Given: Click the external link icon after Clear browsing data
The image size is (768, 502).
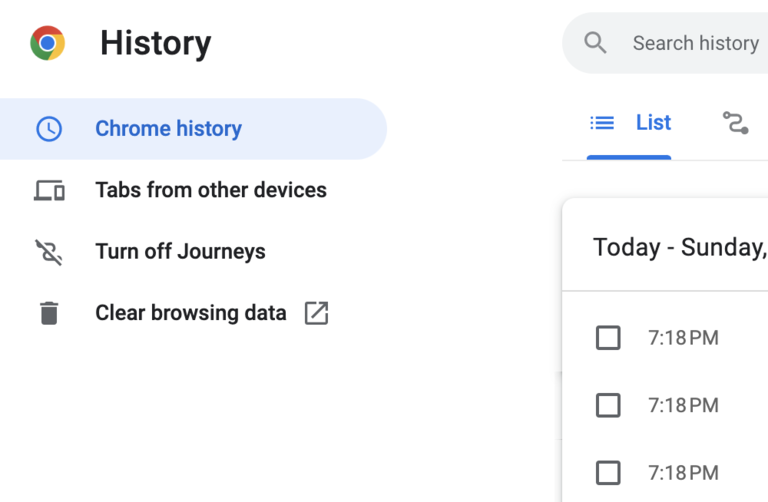Looking at the screenshot, I should pos(316,313).
